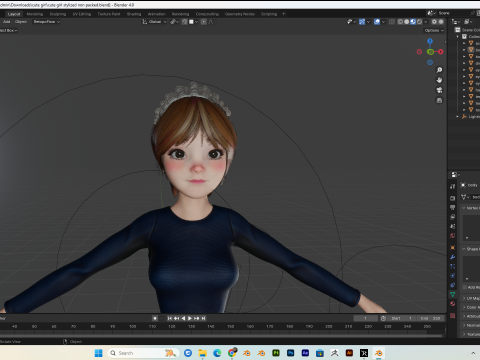Add a new workspace with plus tab
480x360 pixels.
pos(284,14)
